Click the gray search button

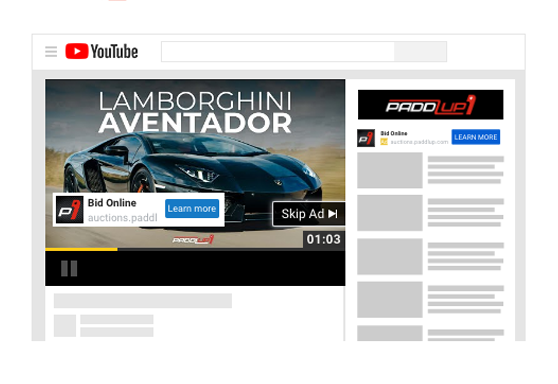coord(420,52)
